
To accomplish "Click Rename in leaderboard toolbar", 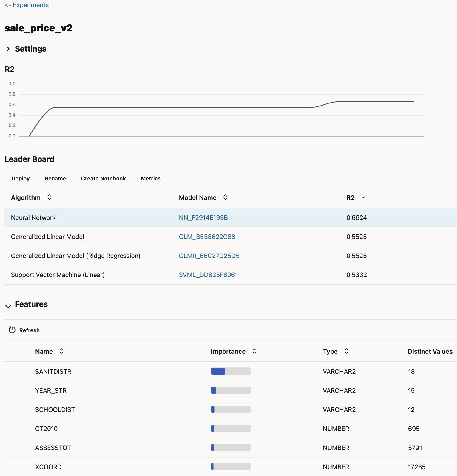I will pyautogui.click(x=55, y=179).
